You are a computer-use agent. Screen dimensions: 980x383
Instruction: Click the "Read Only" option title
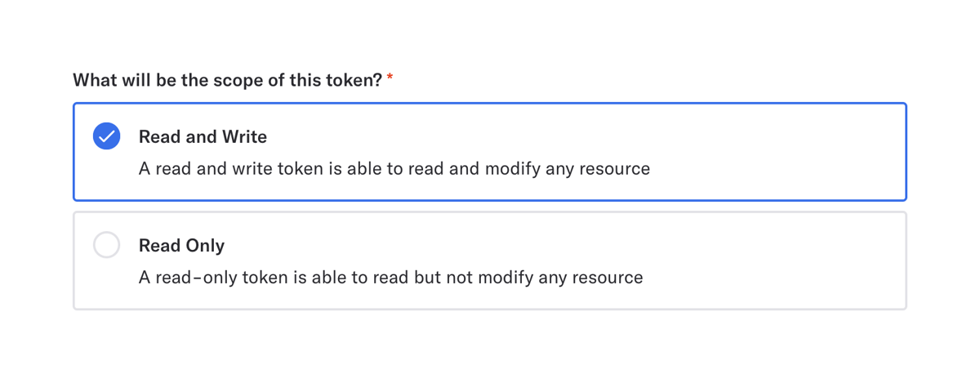(x=181, y=245)
